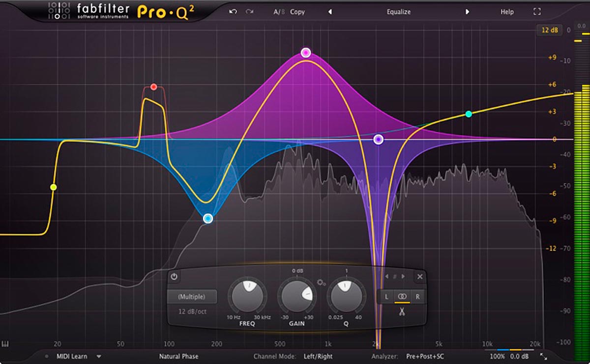Image resolution: width=590 pixels, height=364 pixels.
Task: Select the blue EQ band dot
Action: [x=208, y=218]
